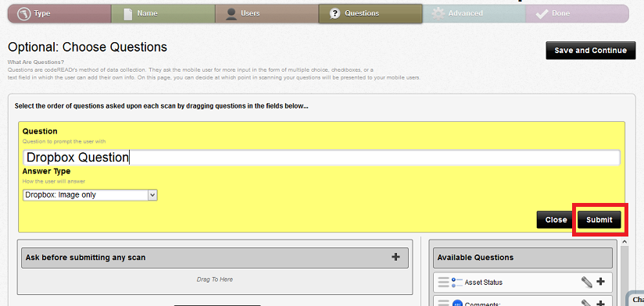Click the barcode scanner icon in Type
Image resolution: width=644 pixels, height=306 pixels.
(23, 14)
